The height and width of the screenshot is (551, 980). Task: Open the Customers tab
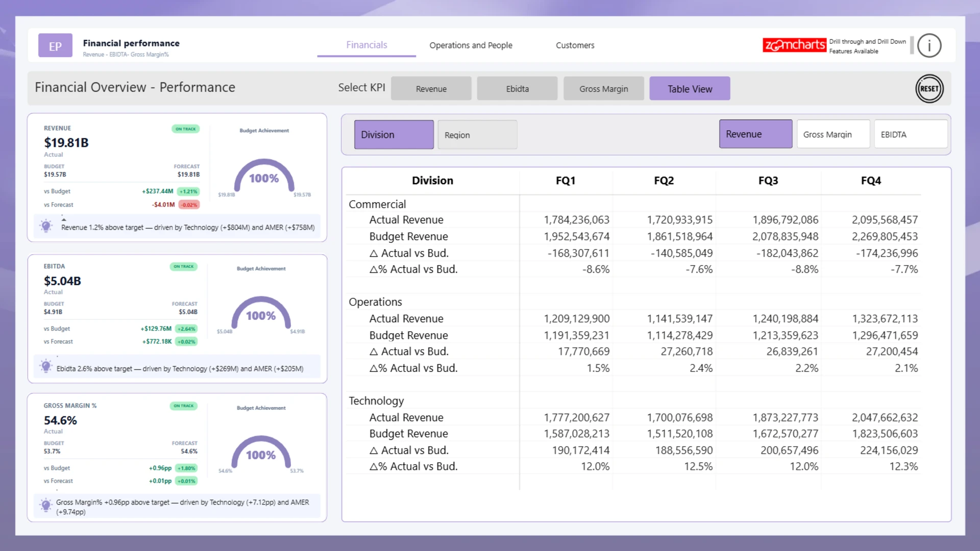[575, 45]
